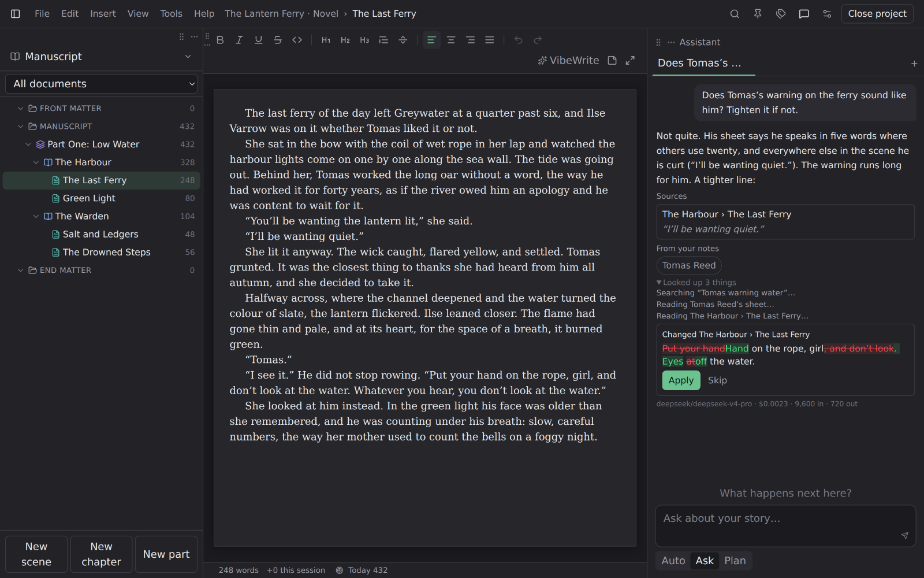Create a New chapter
924x578 pixels.
[x=101, y=554]
